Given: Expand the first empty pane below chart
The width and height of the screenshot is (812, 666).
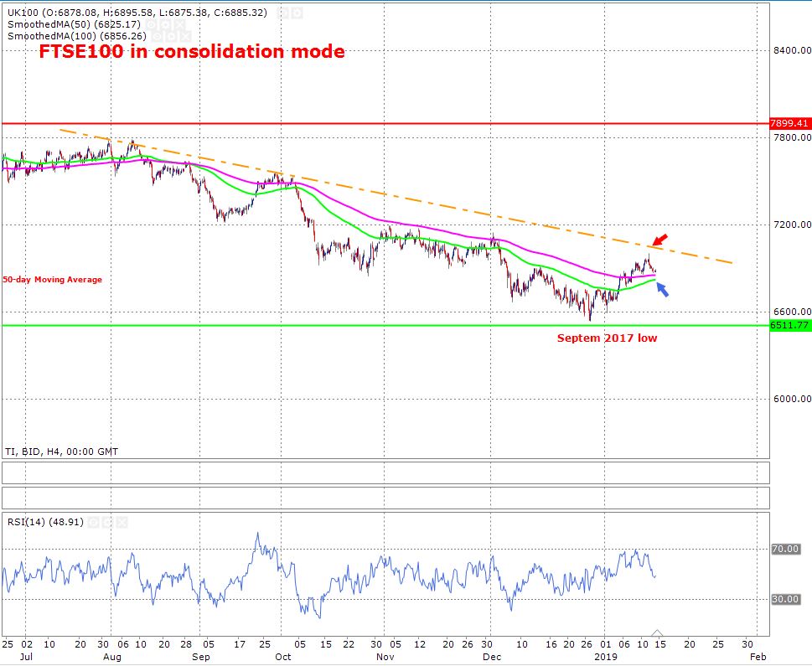Looking at the screenshot, I should 385,472.
